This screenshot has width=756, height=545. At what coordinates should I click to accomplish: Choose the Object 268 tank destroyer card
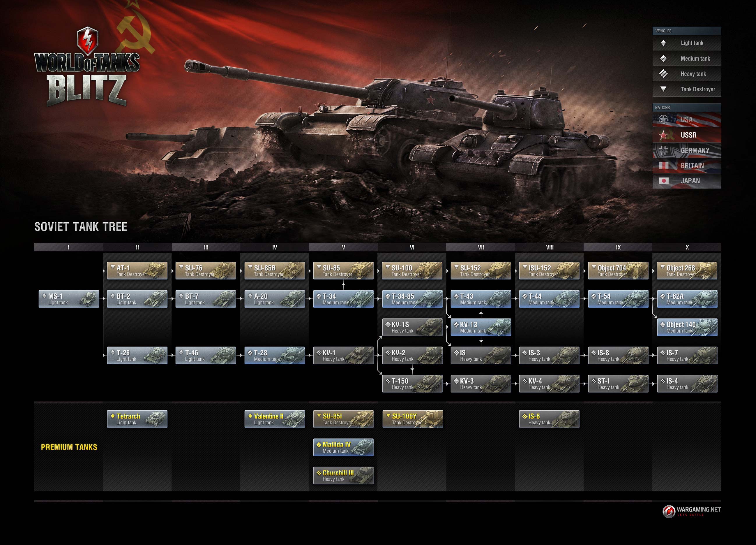click(687, 270)
